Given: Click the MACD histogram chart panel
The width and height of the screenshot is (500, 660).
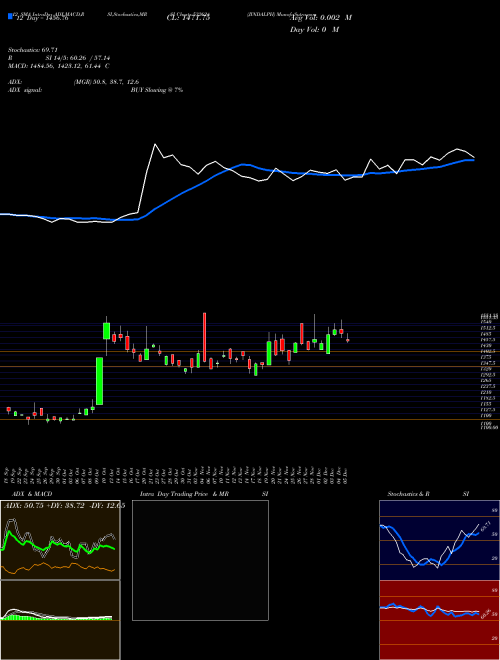Looking at the screenshot, I should click(x=60, y=620).
